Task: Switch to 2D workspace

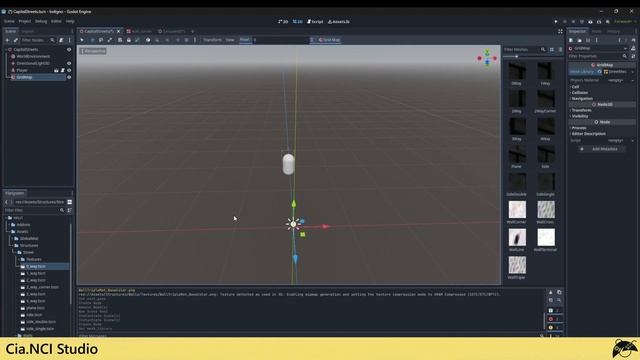Action: [283, 22]
